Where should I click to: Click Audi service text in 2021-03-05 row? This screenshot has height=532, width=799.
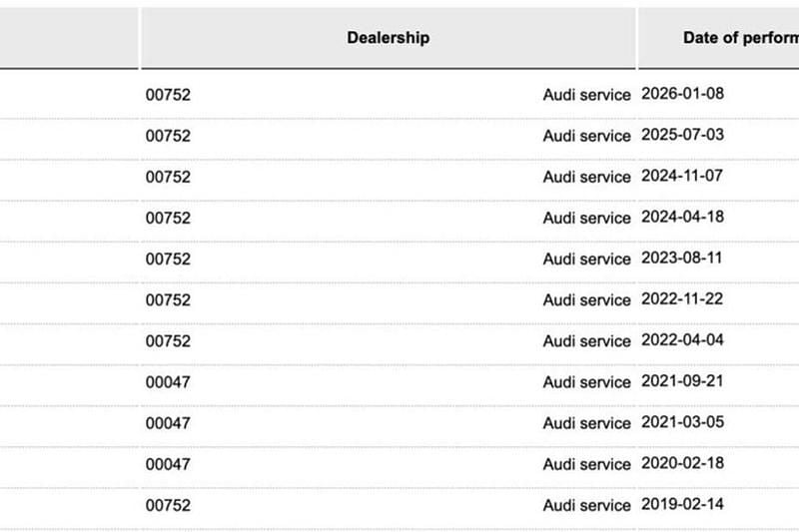point(586,423)
